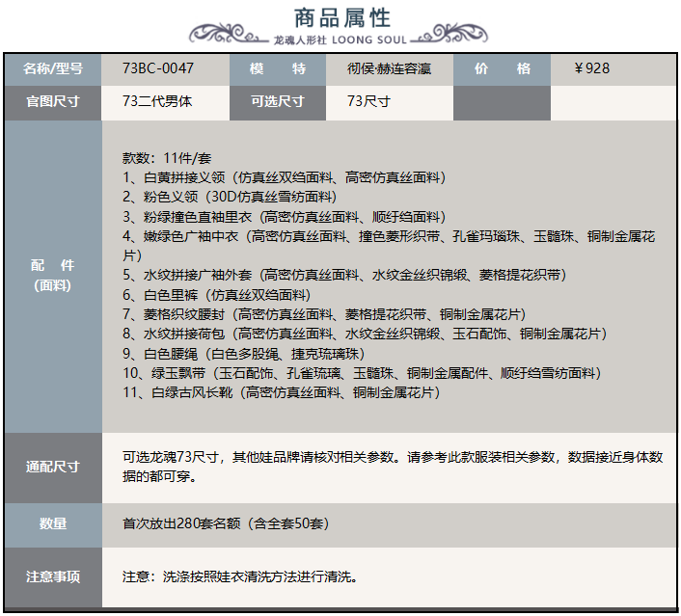The height and width of the screenshot is (616, 681).
Task: Select the 官图尺寸 header cell
Action: 53,102
